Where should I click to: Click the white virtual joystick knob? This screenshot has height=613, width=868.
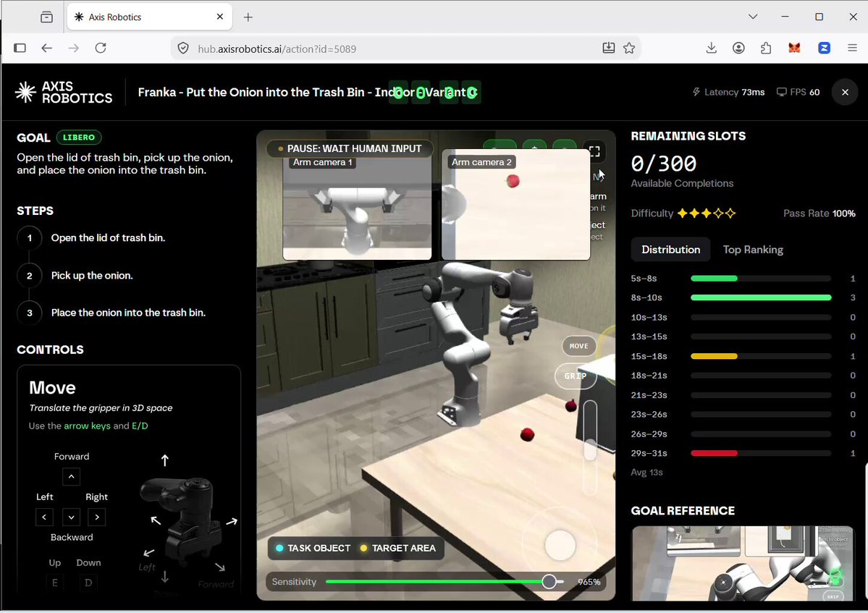click(x=560, y=546)
